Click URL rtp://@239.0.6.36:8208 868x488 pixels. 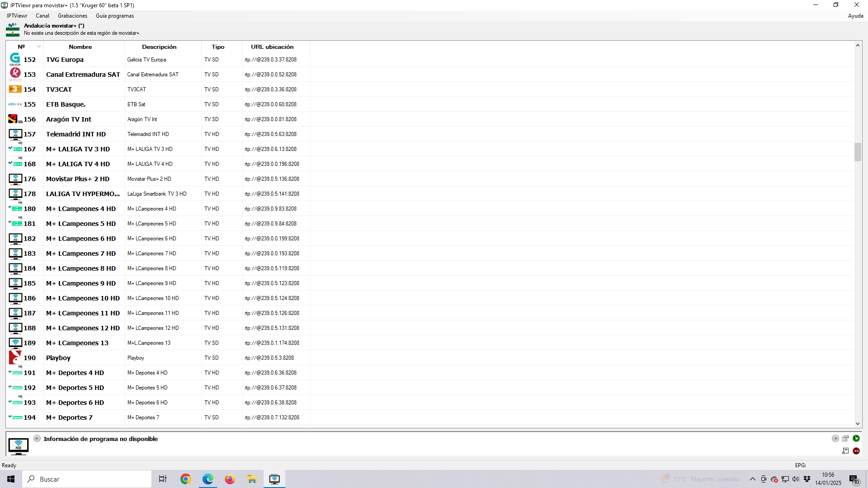point(271,372)
